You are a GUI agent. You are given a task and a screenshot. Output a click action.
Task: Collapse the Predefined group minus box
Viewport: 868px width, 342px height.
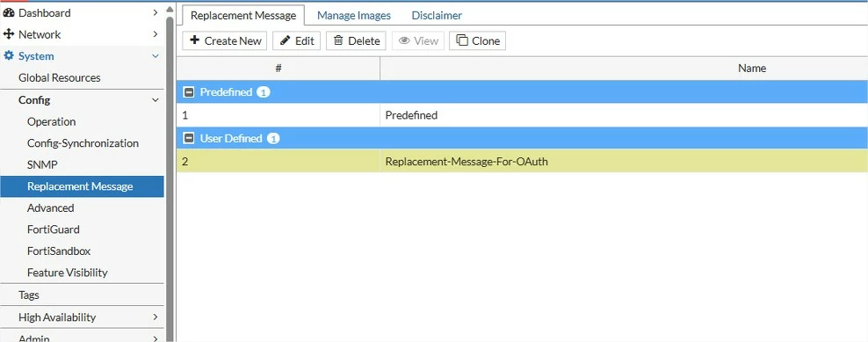tap(189, 92)
